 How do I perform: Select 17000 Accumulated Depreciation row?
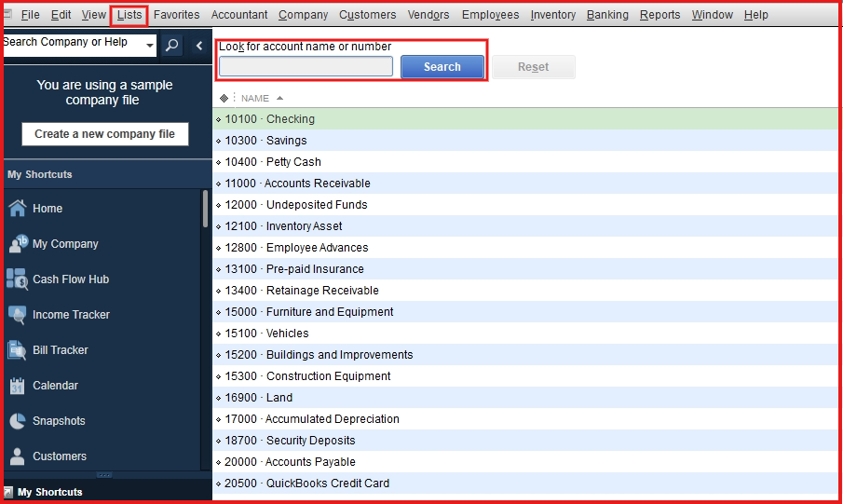pos(525,419)
